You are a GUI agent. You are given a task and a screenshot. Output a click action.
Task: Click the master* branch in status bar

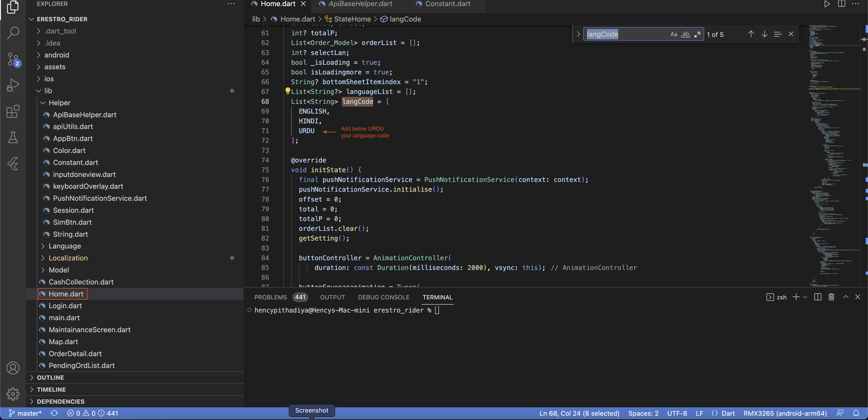point(25,413)
